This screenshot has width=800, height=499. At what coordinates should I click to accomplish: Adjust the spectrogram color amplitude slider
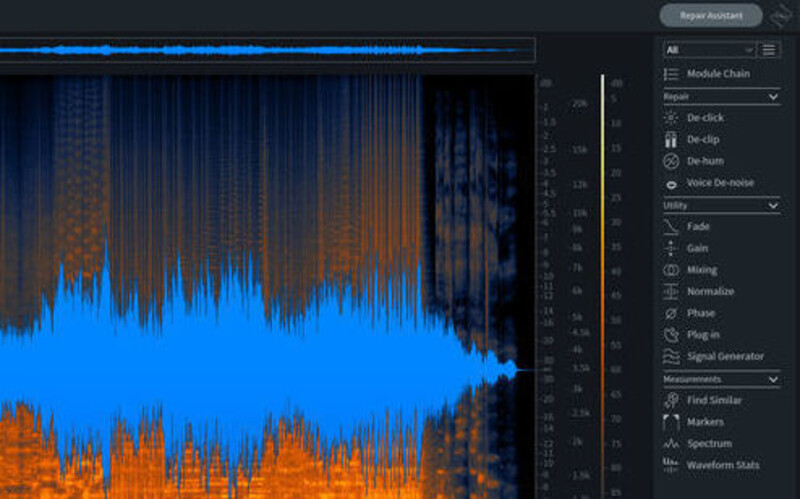coord(603,286)
